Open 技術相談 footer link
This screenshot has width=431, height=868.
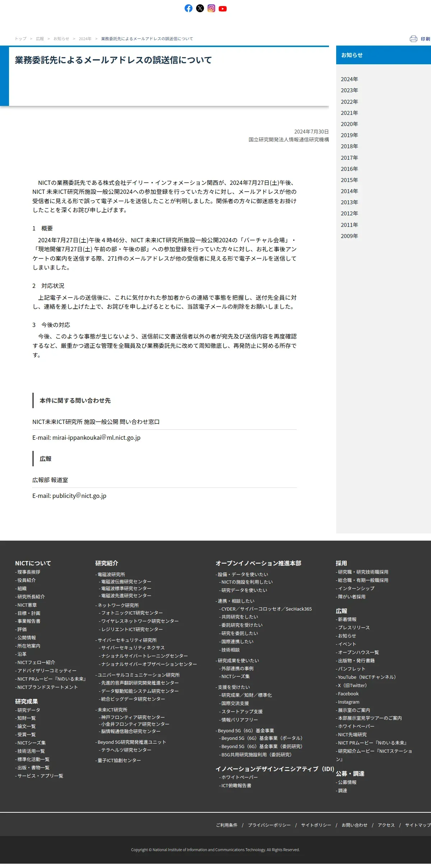tap(230, 650)
